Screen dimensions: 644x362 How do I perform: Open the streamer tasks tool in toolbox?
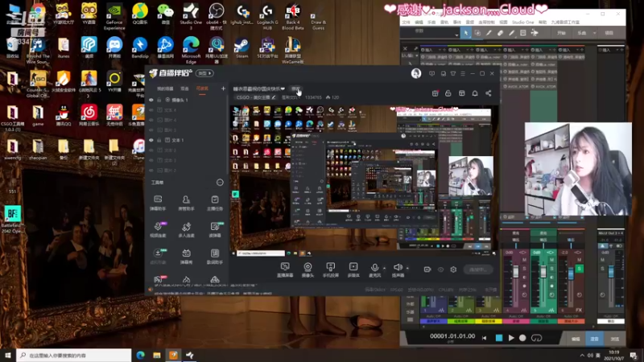click(215, 203)
